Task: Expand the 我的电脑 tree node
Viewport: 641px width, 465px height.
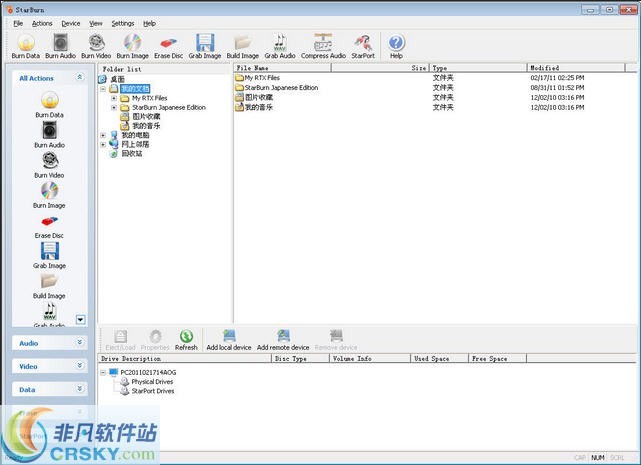Action: [103, 135]
